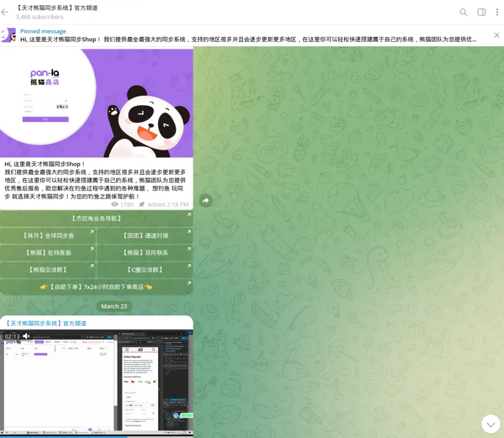This screenshot has width=504, height=438.
Task: Dismiss the pinned message bar
Action: click(497, 35)
